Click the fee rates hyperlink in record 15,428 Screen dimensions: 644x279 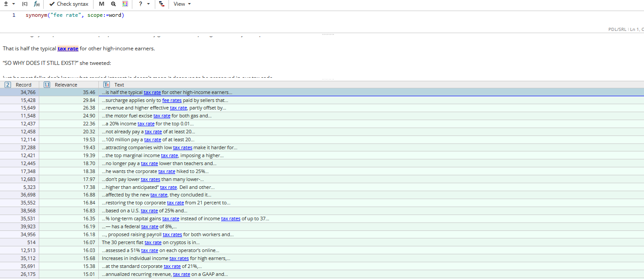(x=172, y=100)
